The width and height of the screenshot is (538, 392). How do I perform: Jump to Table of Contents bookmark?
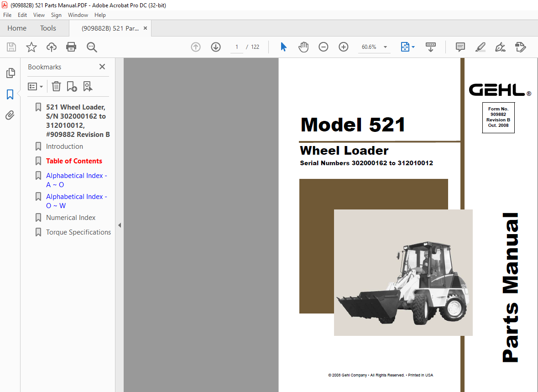tap(74, 161)
